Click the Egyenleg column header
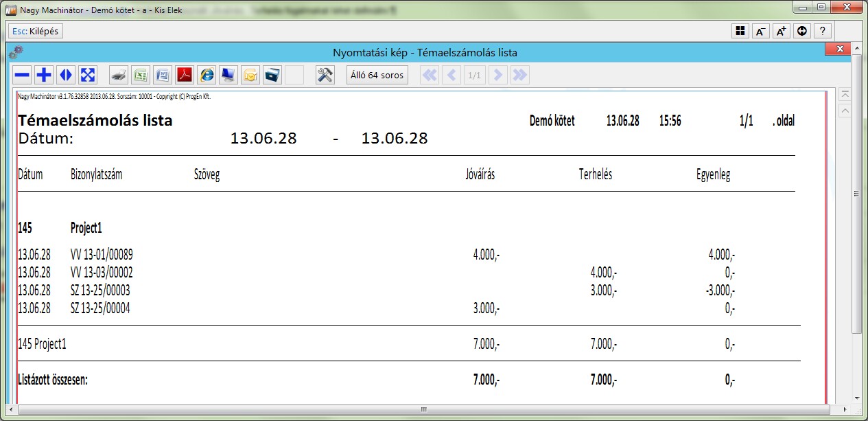 713,175
